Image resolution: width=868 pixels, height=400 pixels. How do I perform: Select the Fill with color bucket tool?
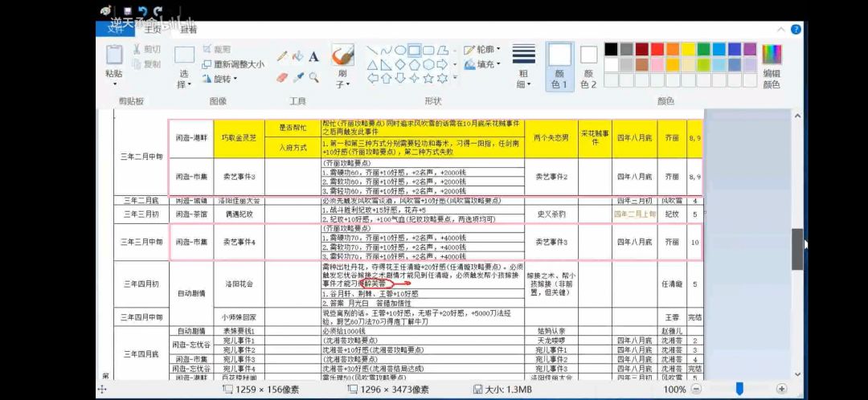click(298, 56)
